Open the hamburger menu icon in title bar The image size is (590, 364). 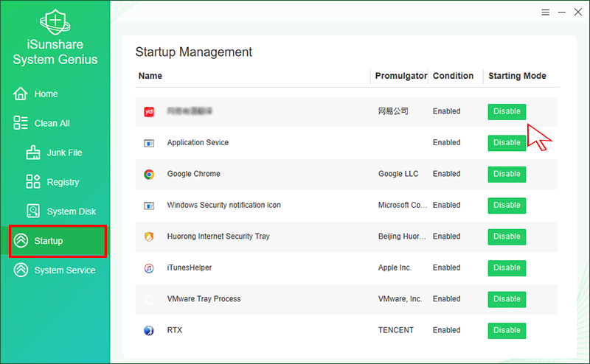tap(545, 13)
